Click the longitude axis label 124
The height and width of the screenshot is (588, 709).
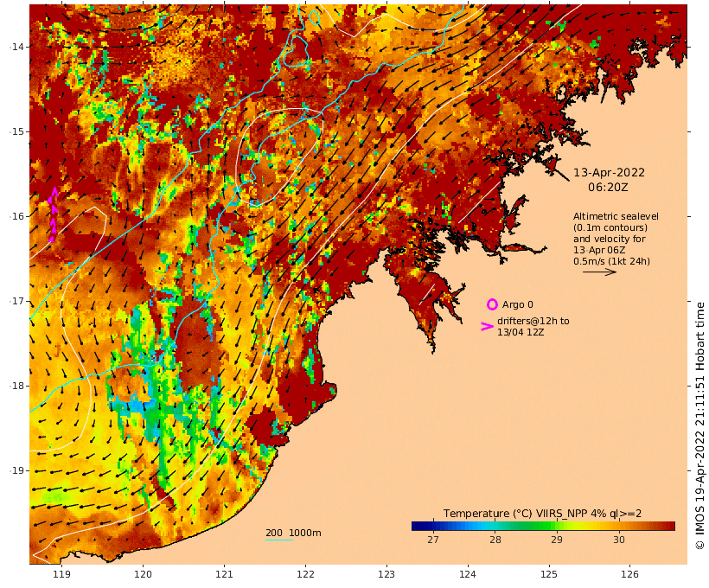[x=467, y=574]
